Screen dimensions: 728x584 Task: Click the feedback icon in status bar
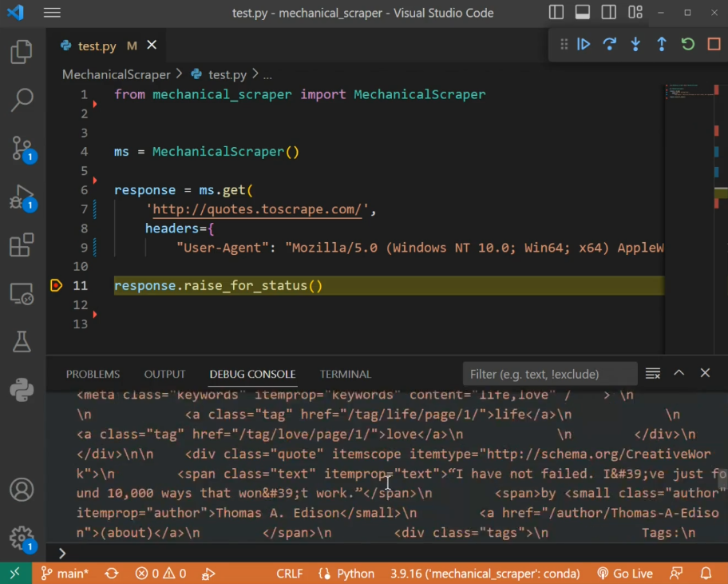(x=676, y=574)
